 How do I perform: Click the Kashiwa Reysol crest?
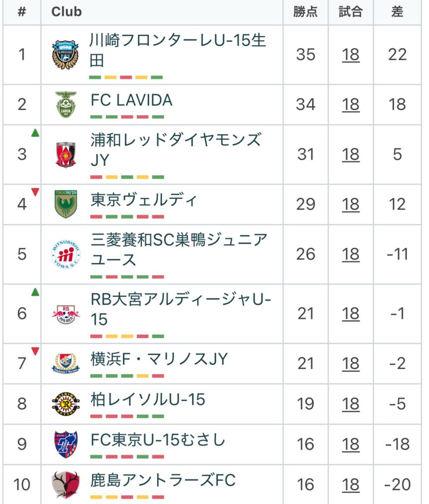(x=66, y=404)
